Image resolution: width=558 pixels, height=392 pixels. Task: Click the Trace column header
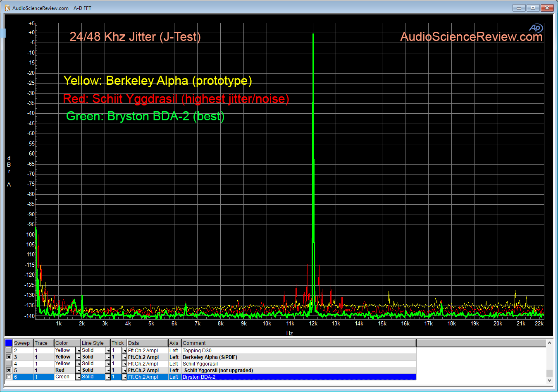tap(44, 343)
